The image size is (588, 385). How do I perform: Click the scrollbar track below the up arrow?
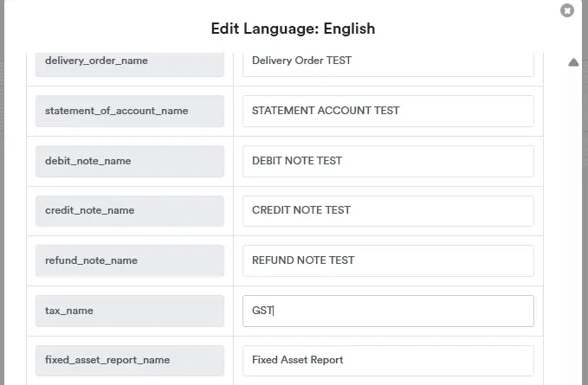(573, 216)
